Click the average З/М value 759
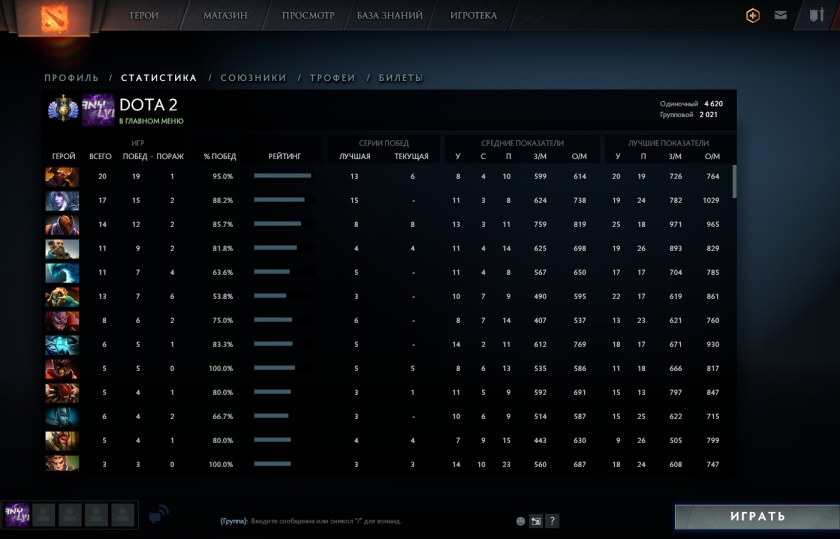 [x=540, y=224]
